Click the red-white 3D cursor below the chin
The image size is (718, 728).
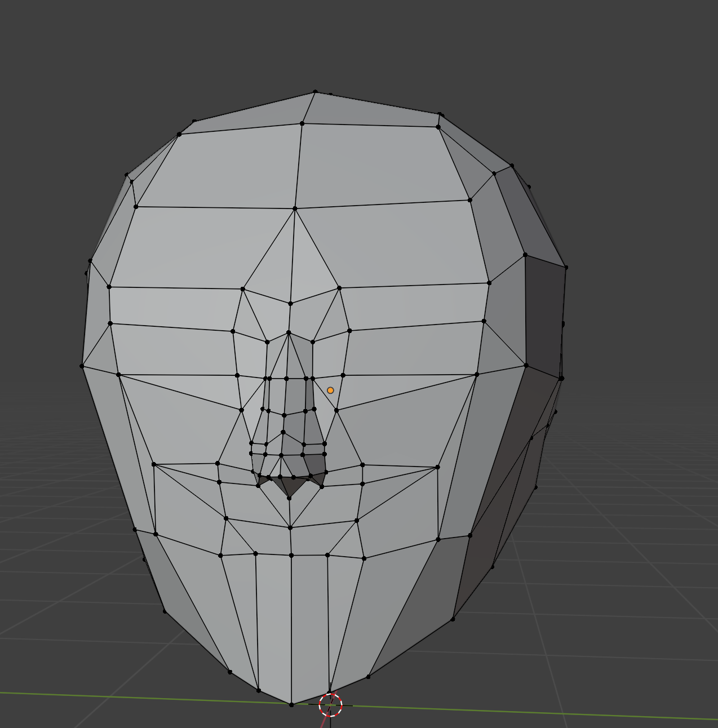330,705
